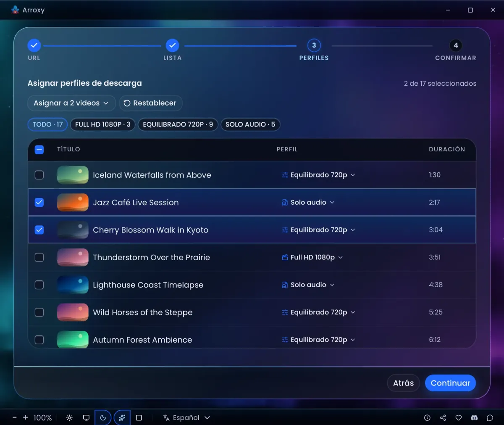Click the square icon in status bar
The image size is (504, 425).
click(x=139, y=417)
